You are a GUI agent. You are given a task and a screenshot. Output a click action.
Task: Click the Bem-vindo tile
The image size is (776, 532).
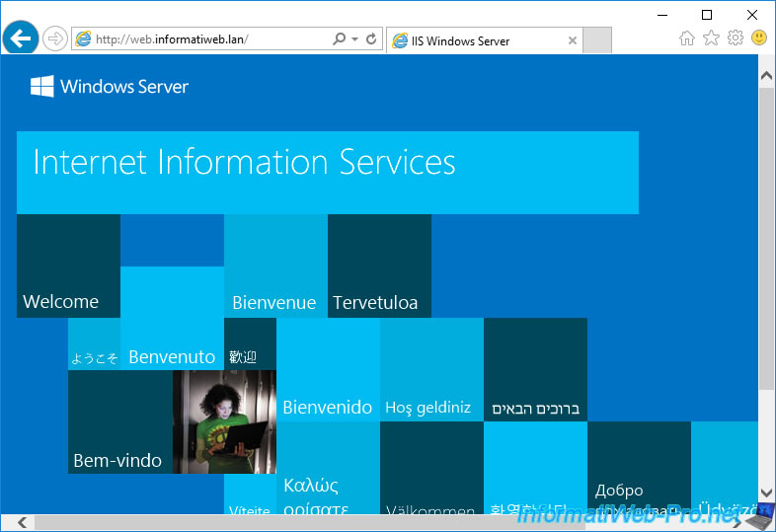pos(120,422)
